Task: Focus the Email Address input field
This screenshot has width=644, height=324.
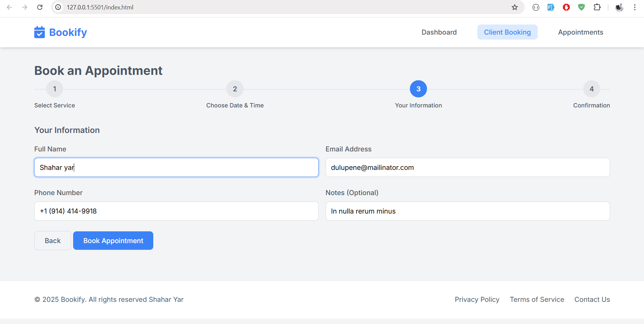Action: pyautogui.click(x=468, y=168)
